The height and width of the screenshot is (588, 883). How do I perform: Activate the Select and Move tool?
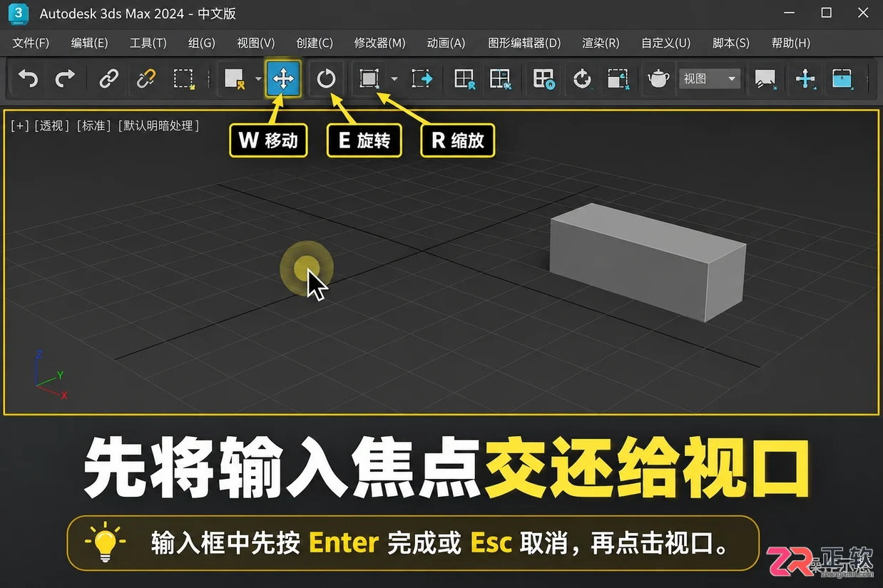tap(283, 78)
